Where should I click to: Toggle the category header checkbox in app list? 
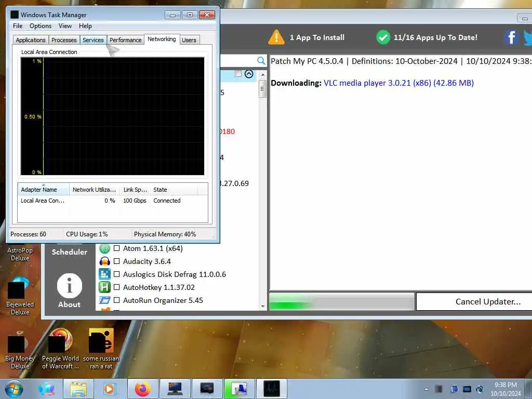(238, 74)
